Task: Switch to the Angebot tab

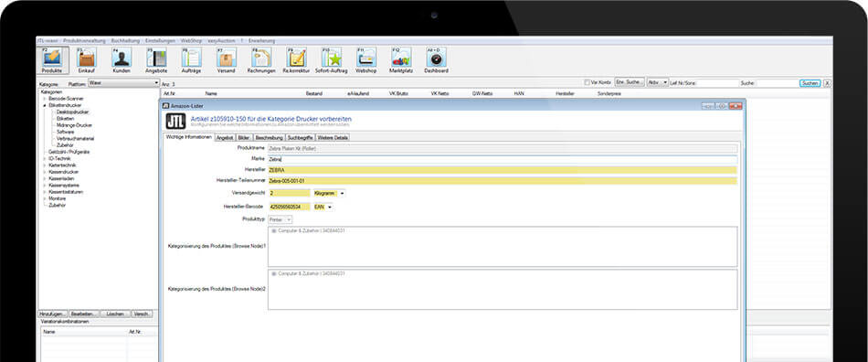Action: (225, 137)
